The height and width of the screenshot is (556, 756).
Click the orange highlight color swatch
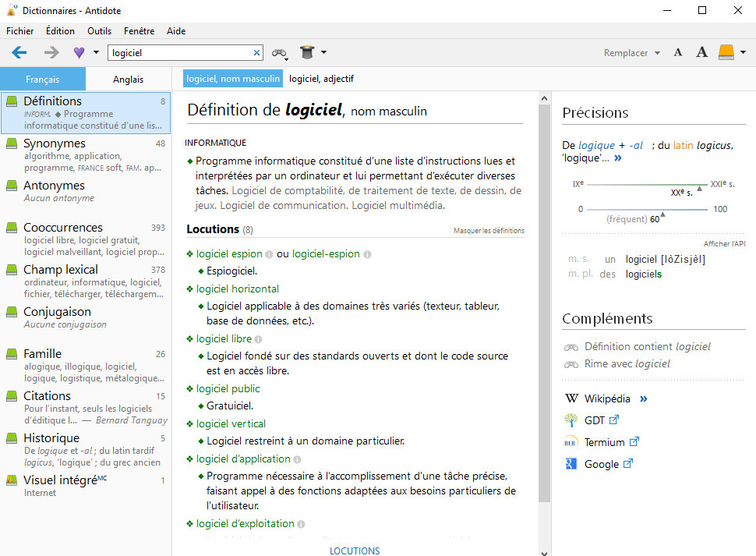726,52
